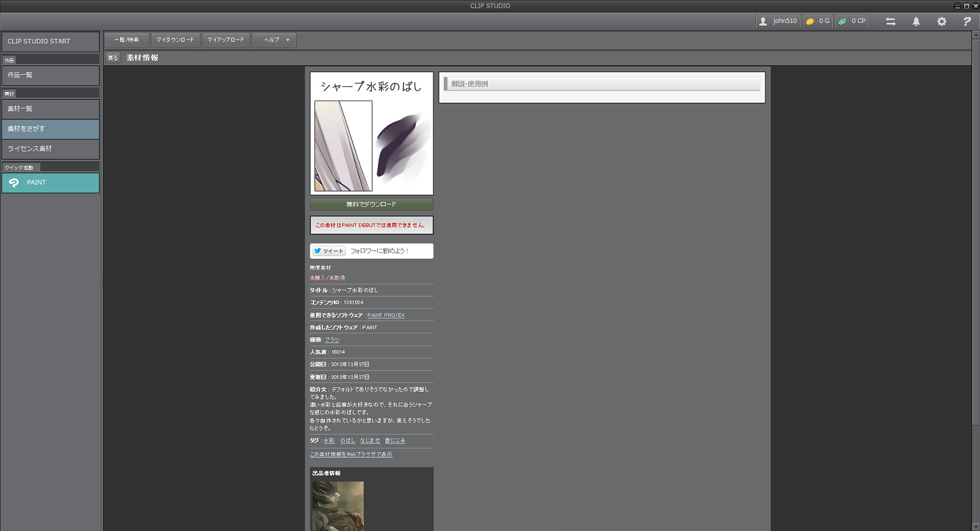
Task: Open ライセンス素材 in the sidebar
Action: [50, 149]
